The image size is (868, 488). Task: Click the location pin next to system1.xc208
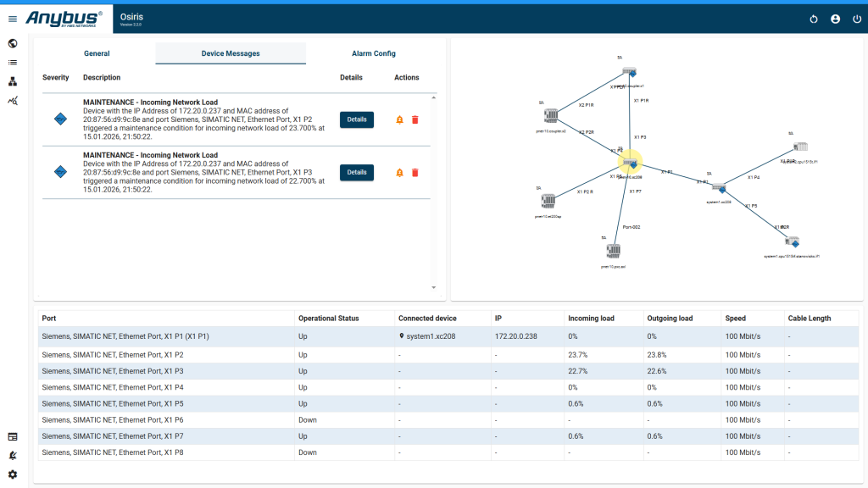pos(401,335)
